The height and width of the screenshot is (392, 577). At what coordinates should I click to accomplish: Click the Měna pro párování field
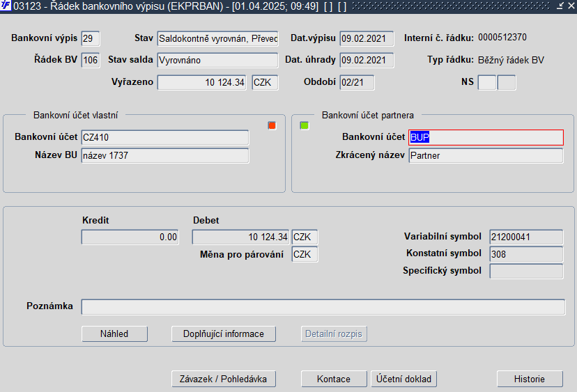pyautogui.click(x=305, y=254)
